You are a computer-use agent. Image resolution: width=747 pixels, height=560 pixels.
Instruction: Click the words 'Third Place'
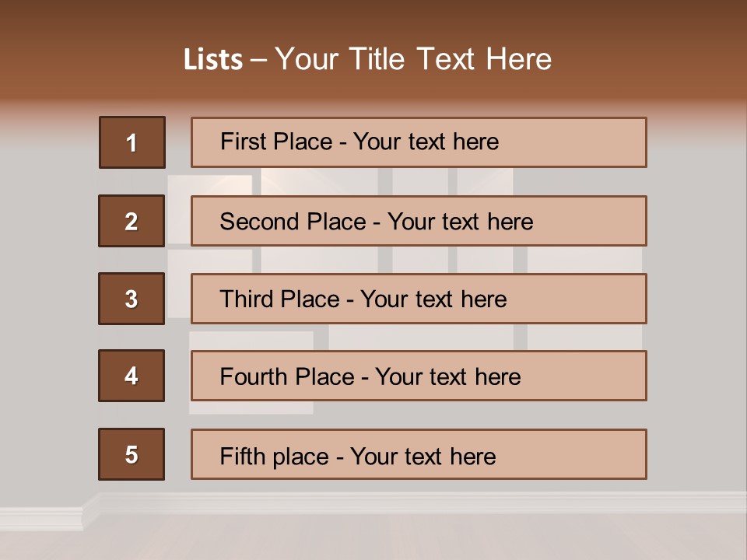279,299
